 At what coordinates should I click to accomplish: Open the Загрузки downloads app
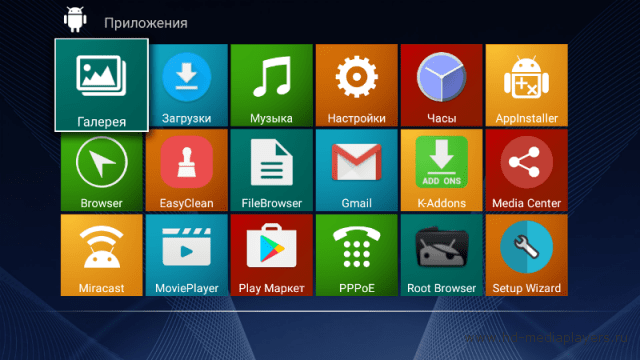pos(187,85)
